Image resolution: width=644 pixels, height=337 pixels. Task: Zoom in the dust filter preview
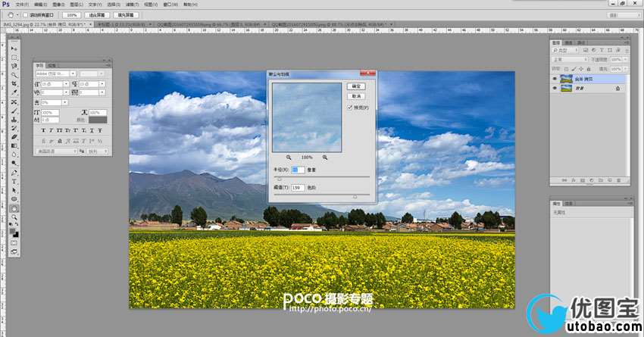(x=325, y=158)
